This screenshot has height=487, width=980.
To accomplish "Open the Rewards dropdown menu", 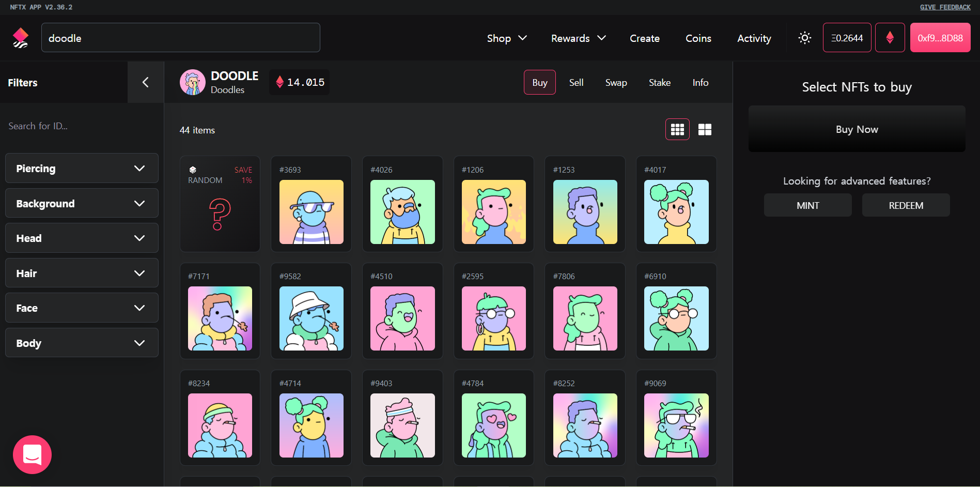I will point(578,38).
